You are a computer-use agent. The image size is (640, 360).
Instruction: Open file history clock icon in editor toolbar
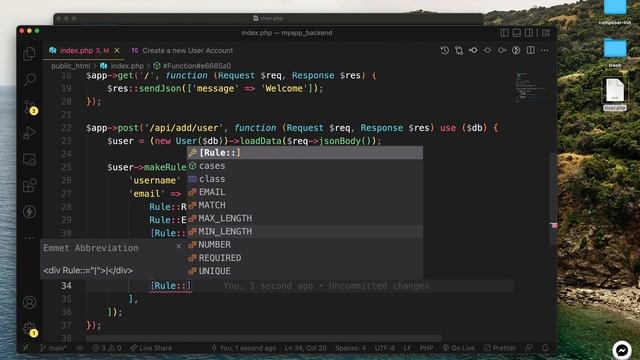(444, 50)
